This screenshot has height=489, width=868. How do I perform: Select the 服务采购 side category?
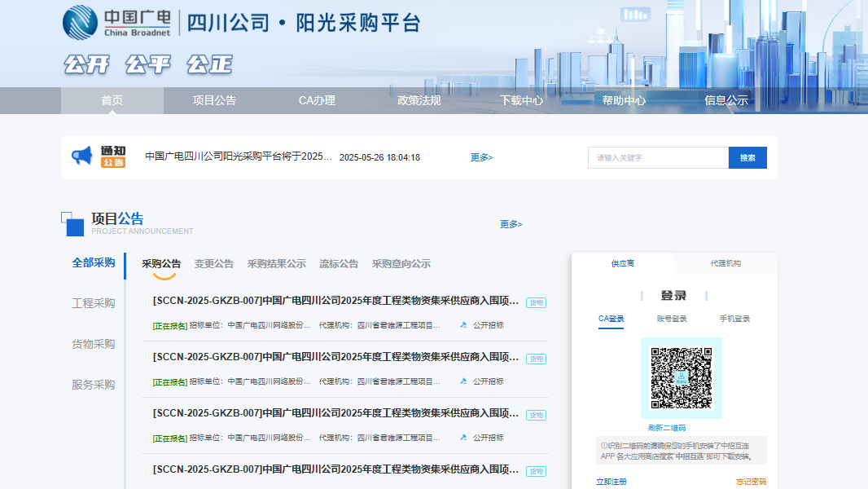point(94,385)
